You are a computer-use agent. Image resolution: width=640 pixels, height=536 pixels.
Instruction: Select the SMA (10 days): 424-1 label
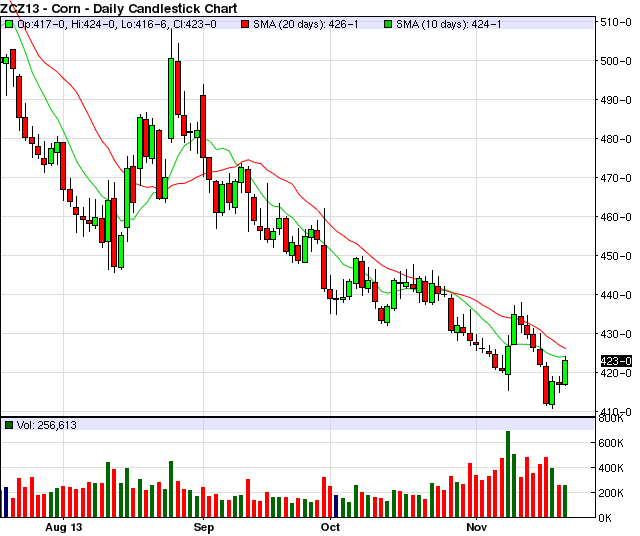tap(449, 24)
